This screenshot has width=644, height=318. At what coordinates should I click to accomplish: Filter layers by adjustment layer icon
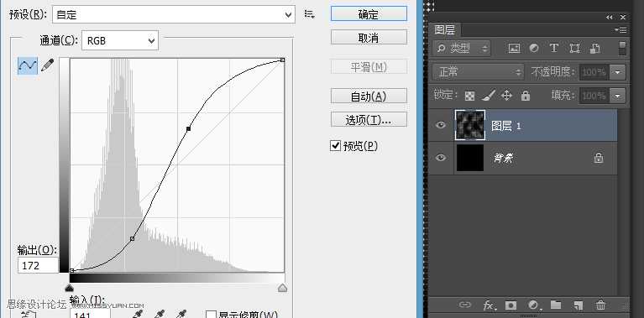[x=534, y=48]
